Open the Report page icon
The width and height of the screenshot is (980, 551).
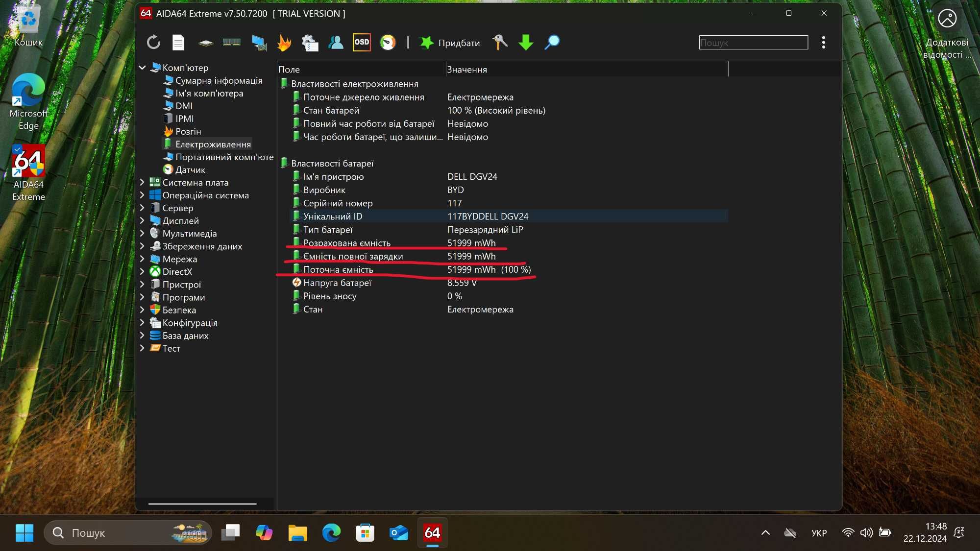(178, 43)
